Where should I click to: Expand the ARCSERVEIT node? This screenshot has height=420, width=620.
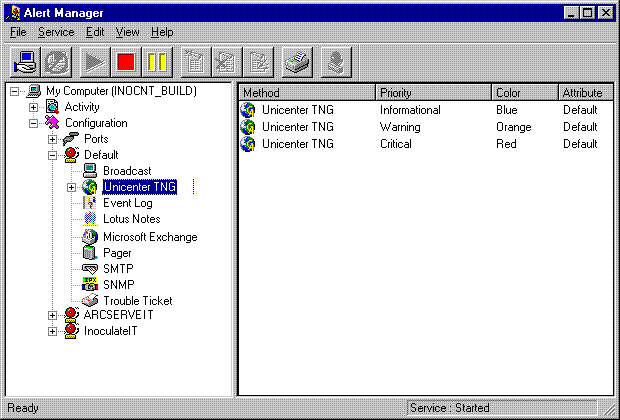pyautogui.click(x=52, y=315)
